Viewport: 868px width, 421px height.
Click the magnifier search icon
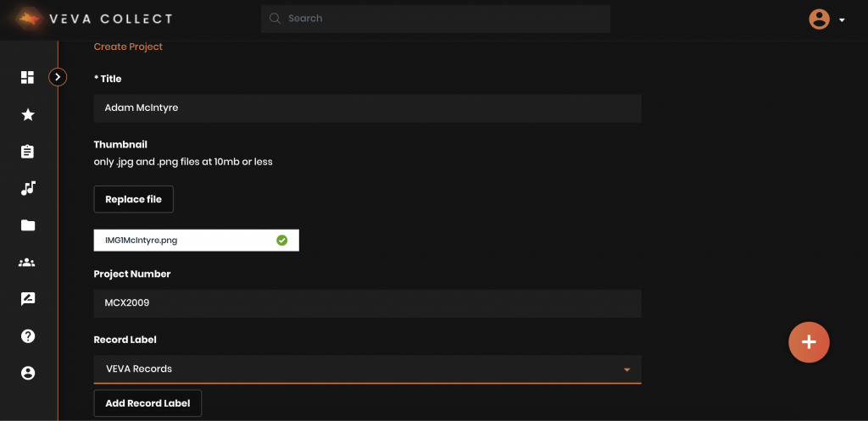tap(275, 19)
